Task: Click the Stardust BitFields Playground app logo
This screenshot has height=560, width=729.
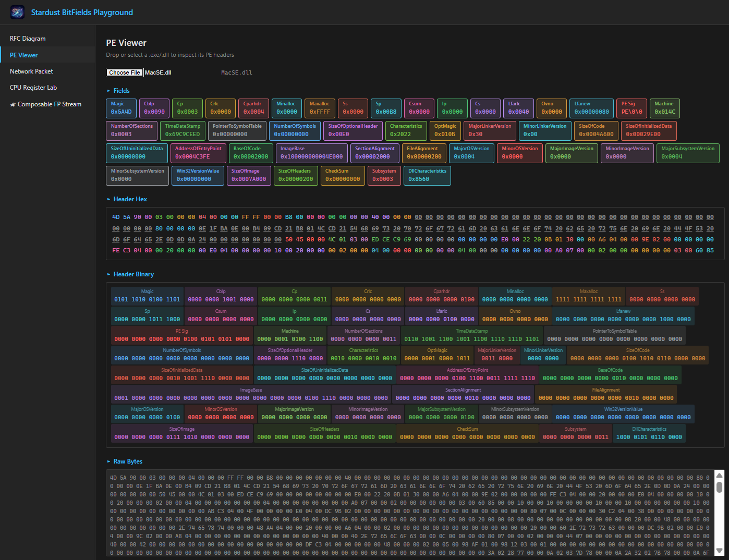Action: coord(17,12)
